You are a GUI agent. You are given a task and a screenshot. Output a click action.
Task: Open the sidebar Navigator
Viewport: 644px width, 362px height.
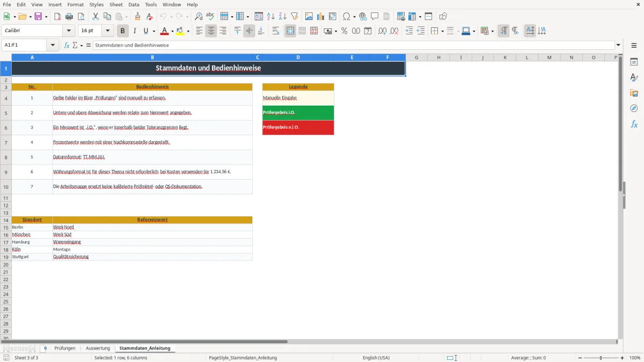(x=634, y=109)
